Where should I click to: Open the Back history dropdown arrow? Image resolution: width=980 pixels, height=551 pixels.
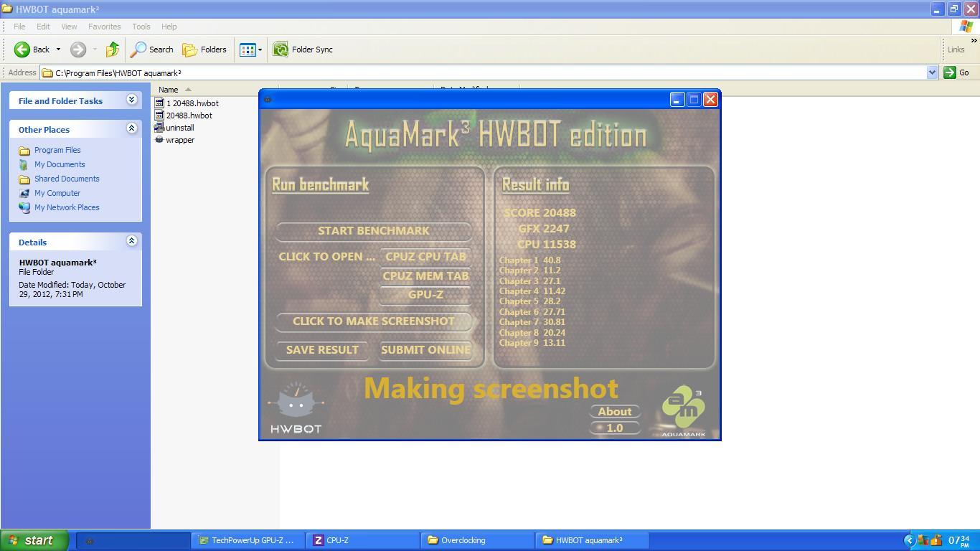[58, 50]
